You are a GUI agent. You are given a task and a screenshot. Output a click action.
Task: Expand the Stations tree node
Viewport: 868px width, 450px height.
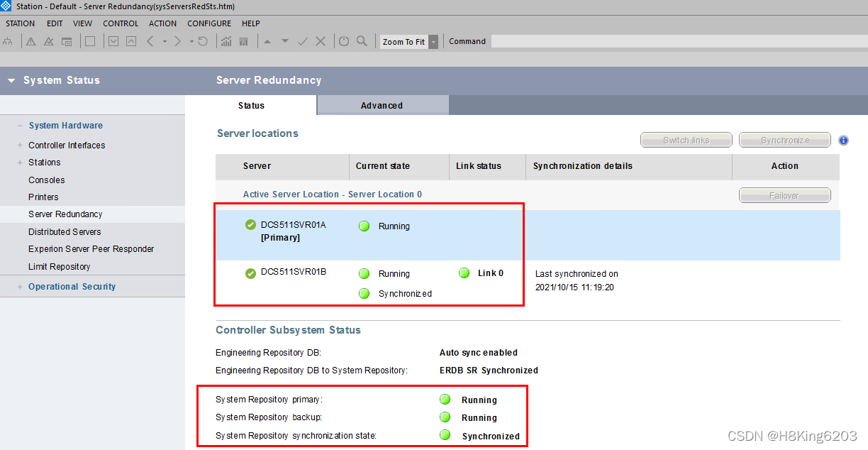pos(20,163)
